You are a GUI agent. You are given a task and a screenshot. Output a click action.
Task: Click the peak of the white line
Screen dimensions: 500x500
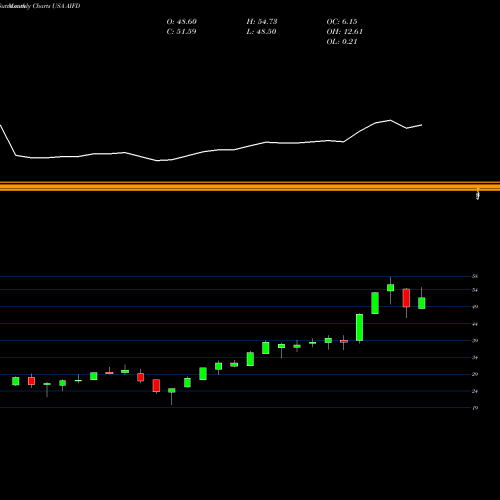(390, 120)
